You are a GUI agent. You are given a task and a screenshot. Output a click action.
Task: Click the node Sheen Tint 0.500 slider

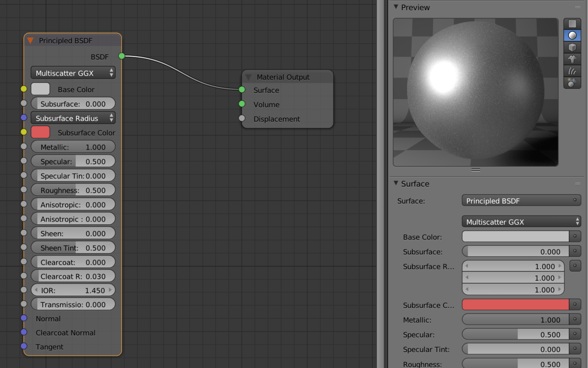tap(73, 247)
